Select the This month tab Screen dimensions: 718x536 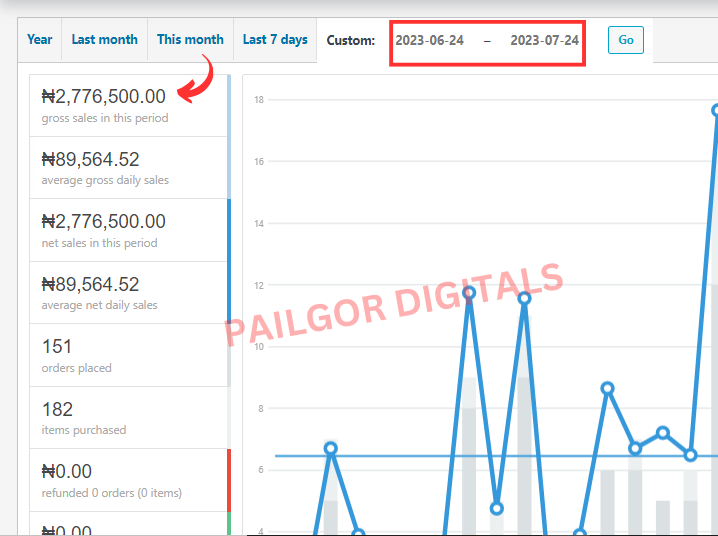pyautogui.click(x=190, y=40)
